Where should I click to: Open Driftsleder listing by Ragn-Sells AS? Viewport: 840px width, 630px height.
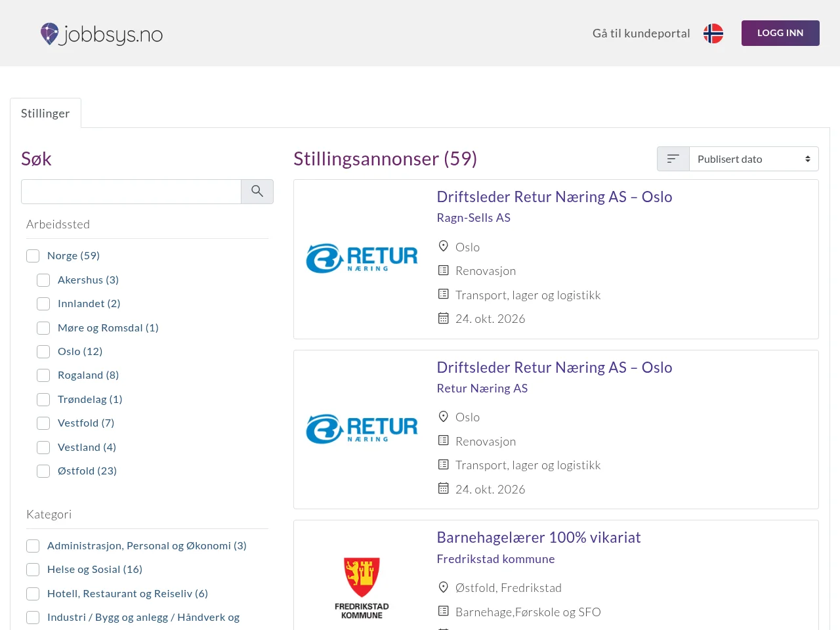click(555, 197)
